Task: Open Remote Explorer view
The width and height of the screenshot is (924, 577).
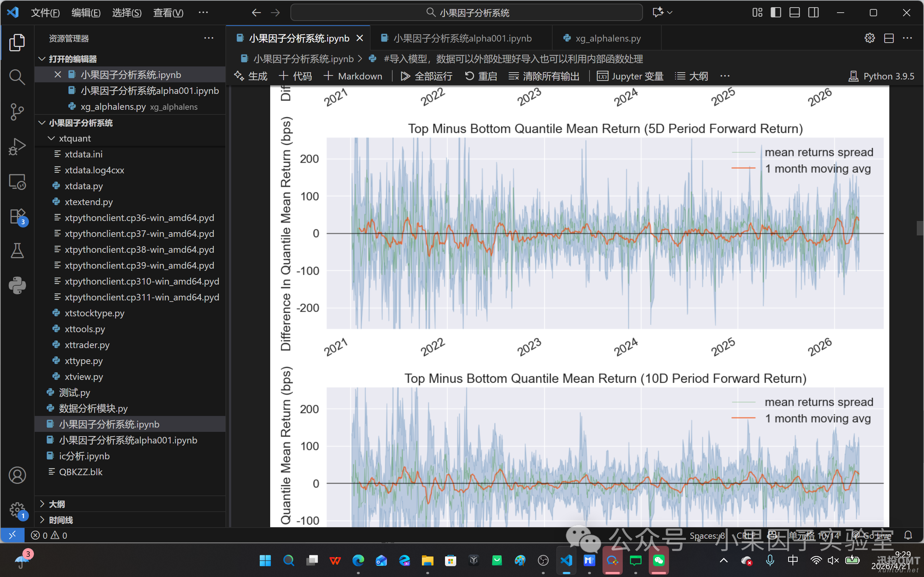Action: pos(17,182)
